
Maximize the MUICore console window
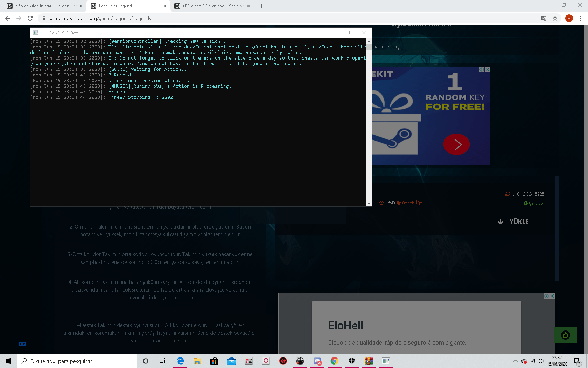click(x=348, y=33)
